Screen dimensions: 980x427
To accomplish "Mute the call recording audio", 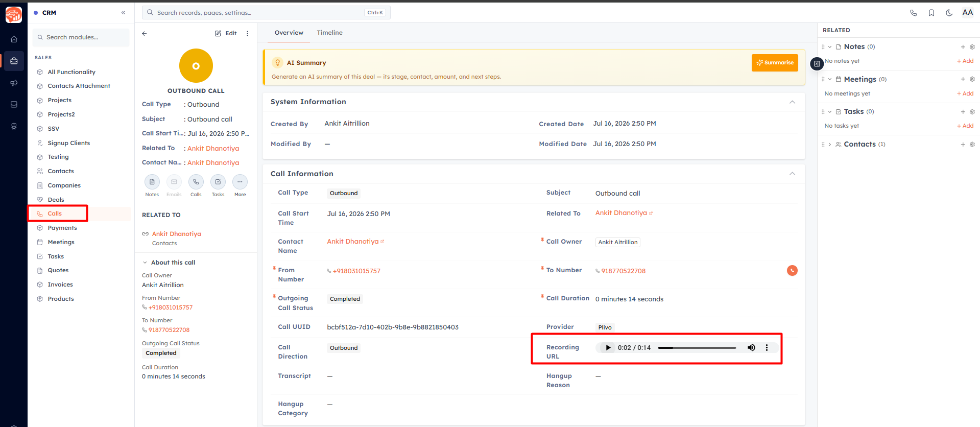I will point(751,348).
